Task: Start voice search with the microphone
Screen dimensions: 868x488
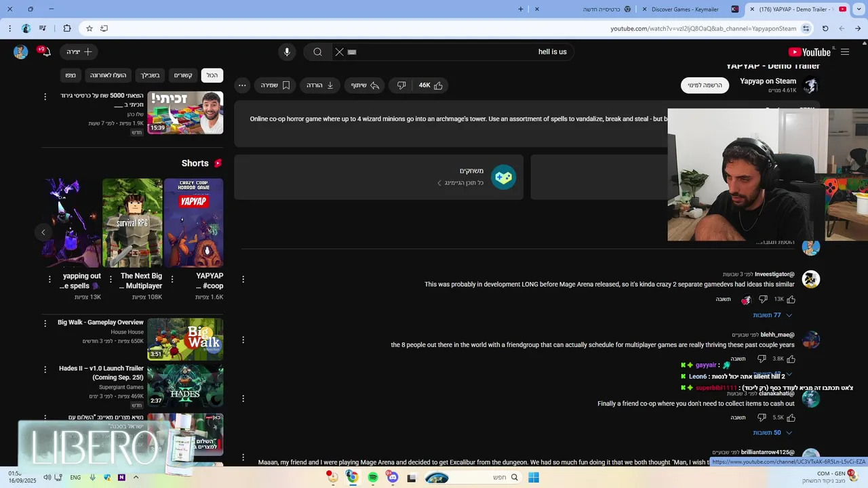Action: (x=287, y=52)
